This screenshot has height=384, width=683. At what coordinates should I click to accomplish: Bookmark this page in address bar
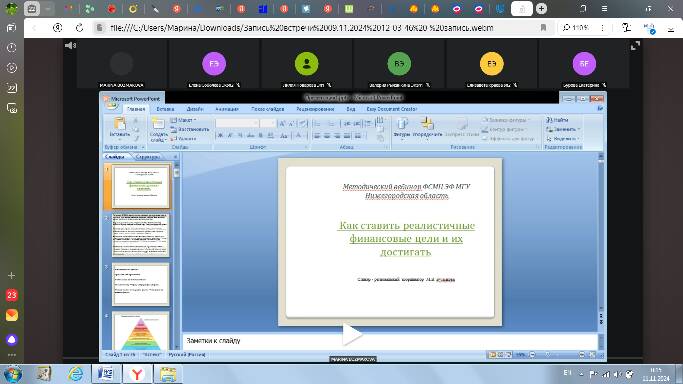543,28
